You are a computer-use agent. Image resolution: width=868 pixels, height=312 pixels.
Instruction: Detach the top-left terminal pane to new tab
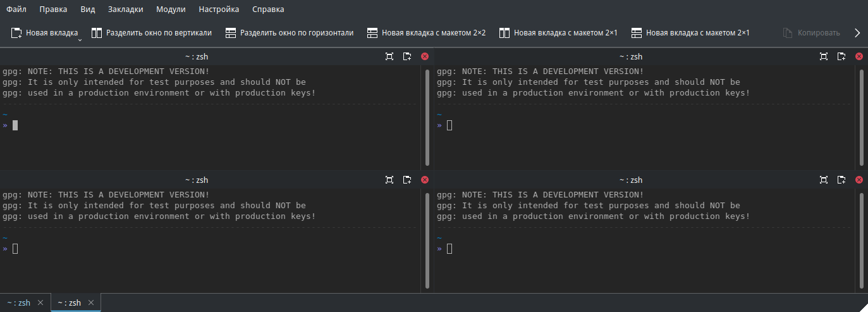(x=407, y=56)
